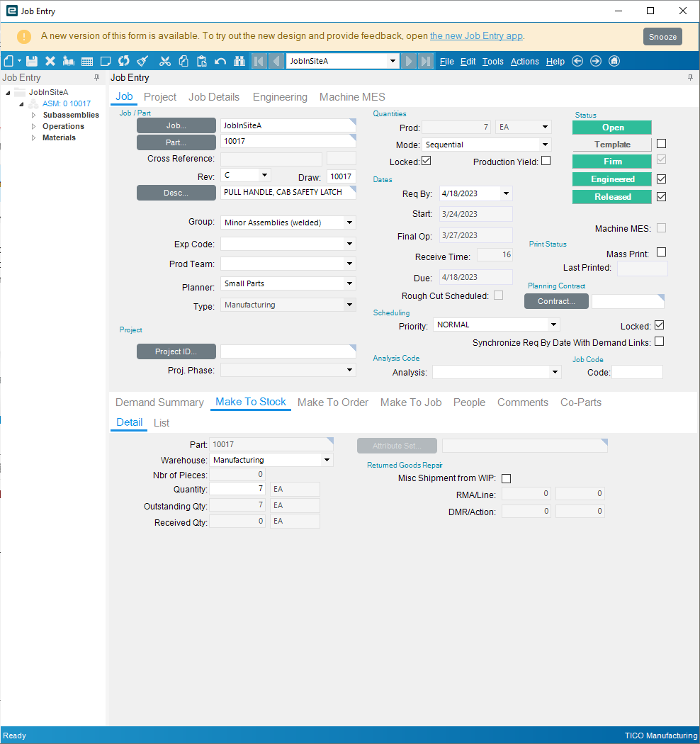Expand the Operations tree node
Viewport: 700px width, 744px height.
(34, 126)
